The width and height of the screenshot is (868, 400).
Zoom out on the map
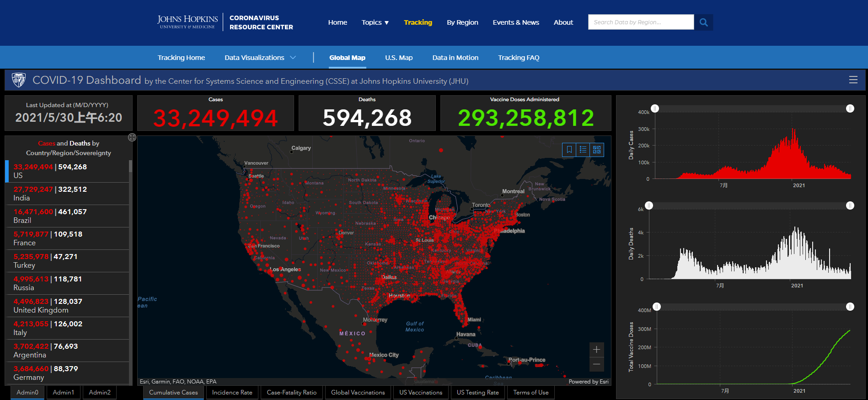[x=596, y=364]
